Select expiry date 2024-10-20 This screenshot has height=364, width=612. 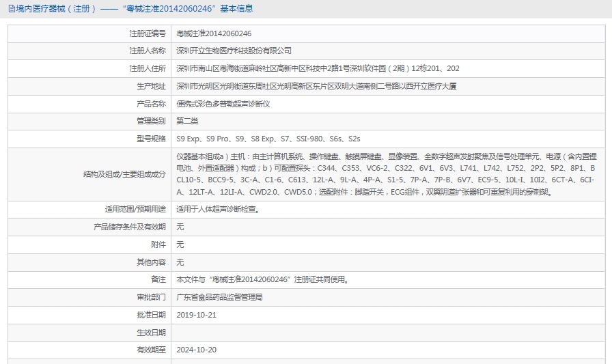[196, 350]
